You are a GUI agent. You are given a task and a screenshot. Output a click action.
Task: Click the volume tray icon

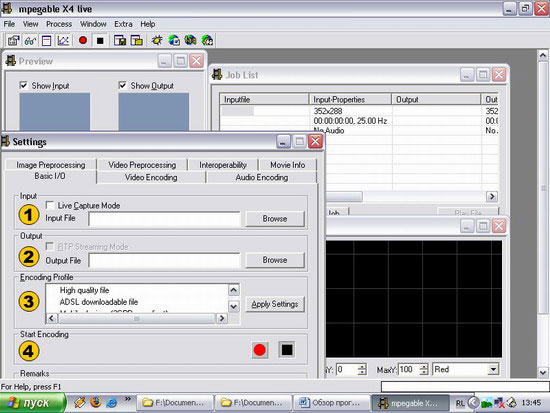(x=512, y=403)
